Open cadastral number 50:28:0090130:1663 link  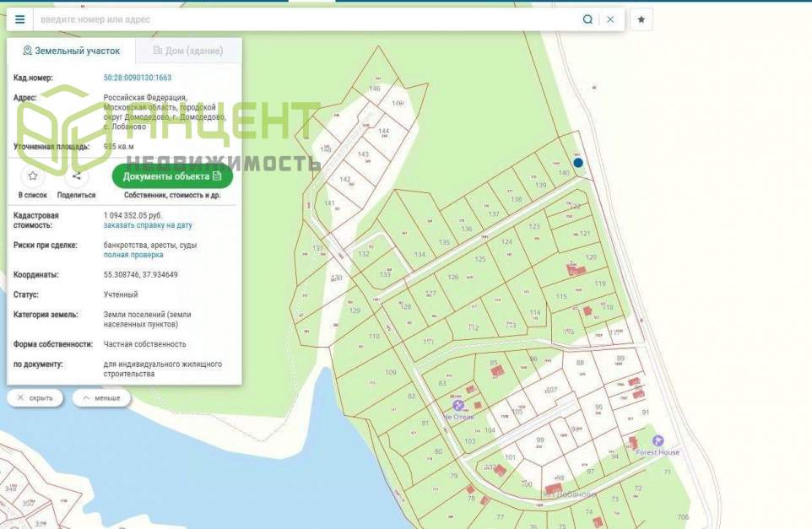[137, 78]
